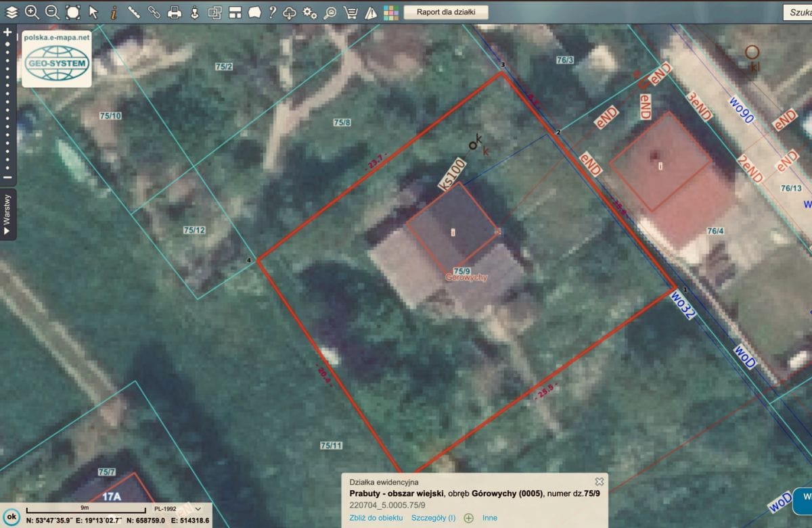Viewport: 812px width, 528px height.
Task: Select the measure ruler tool
Action: pos(134,11)
